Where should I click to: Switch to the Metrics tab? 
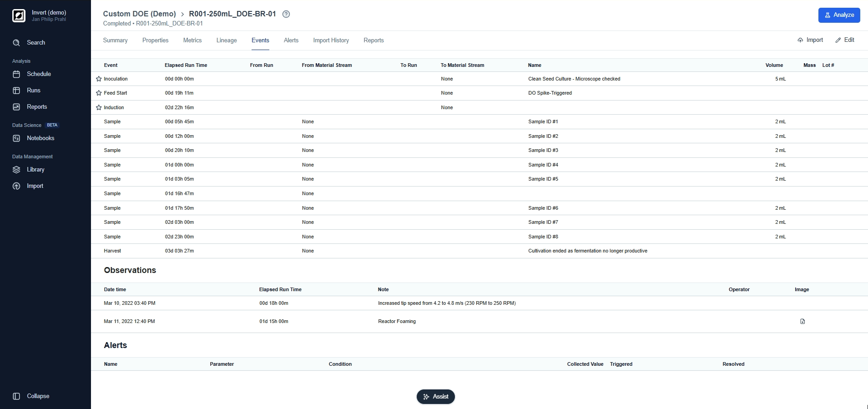[x=192, y=40]
